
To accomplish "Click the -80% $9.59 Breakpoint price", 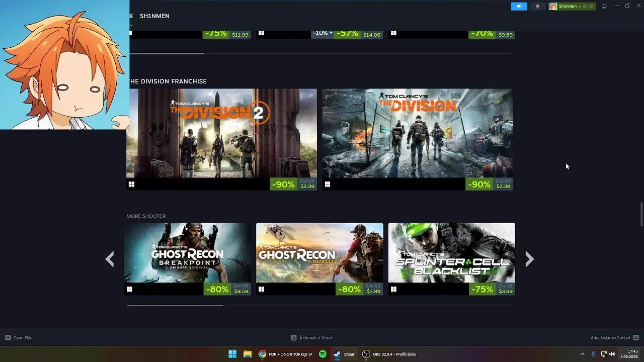I will (227, 289).
